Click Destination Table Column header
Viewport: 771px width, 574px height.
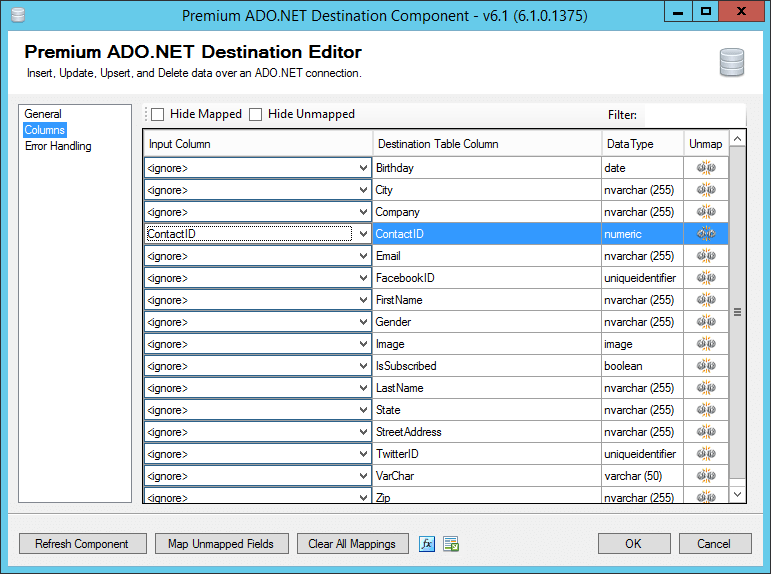click(x=487, y=144)
